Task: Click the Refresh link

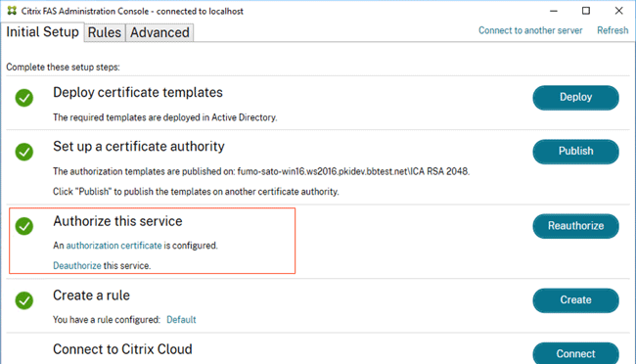Action: pos(613,30)
